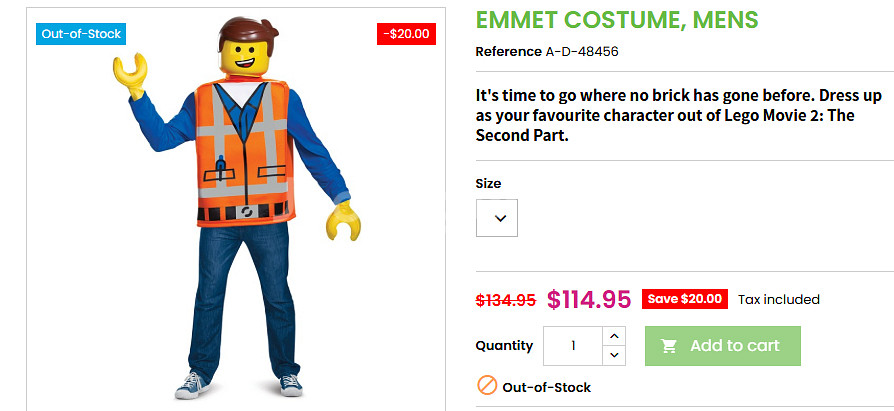The height and width of the screenshot is (411, 894).
Task: Focus the Quantity input field
Action: click(573, 346)
